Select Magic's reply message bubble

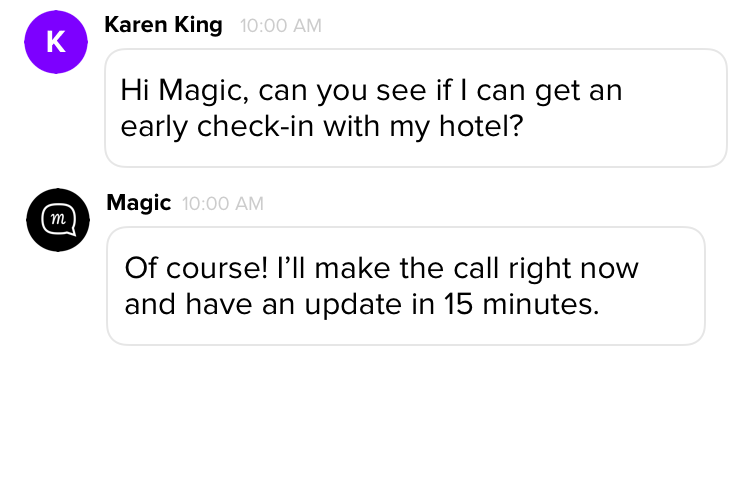(405, 286)
